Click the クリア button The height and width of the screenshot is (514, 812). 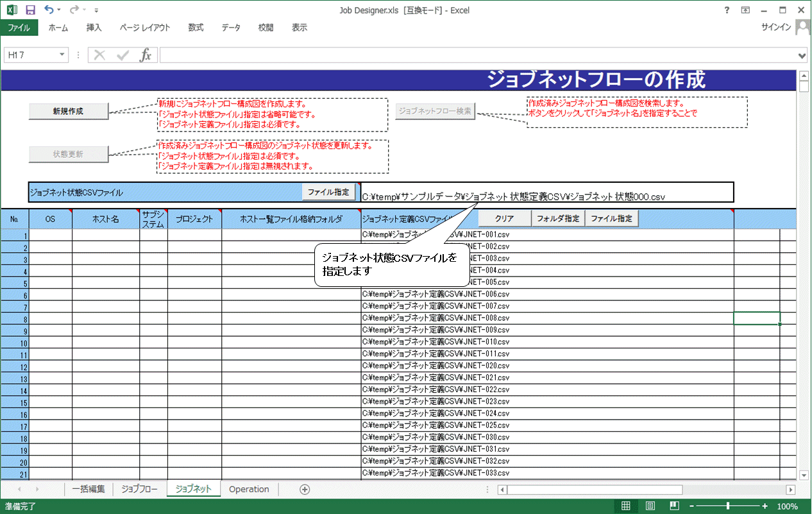(x=504, y=219)
